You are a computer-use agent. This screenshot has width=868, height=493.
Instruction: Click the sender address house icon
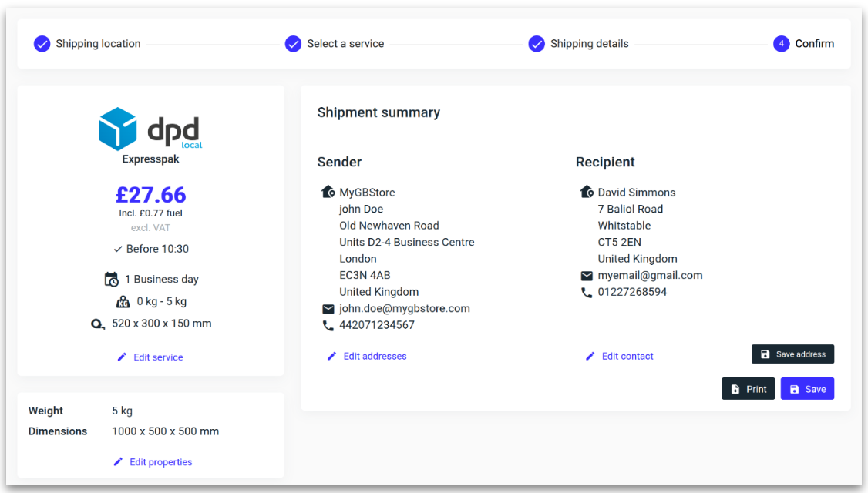coord(328,193)
